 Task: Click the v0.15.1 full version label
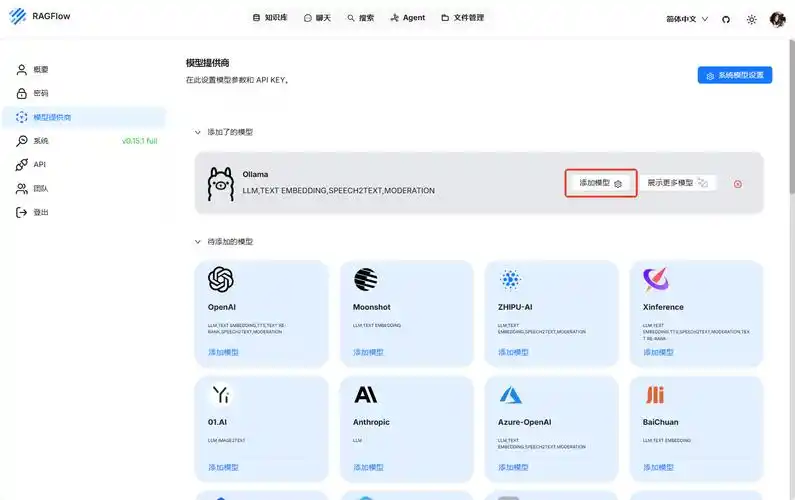[x=139, y=141]
